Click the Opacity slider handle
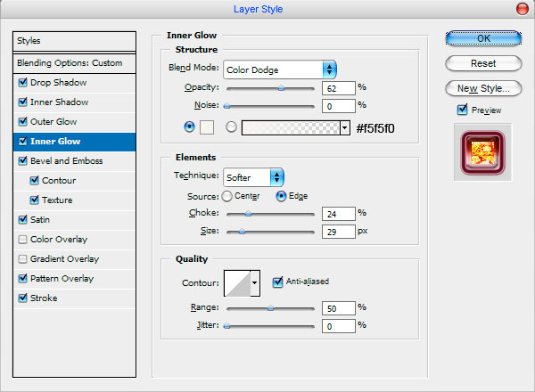535x392 pixels. pos(281,88)
